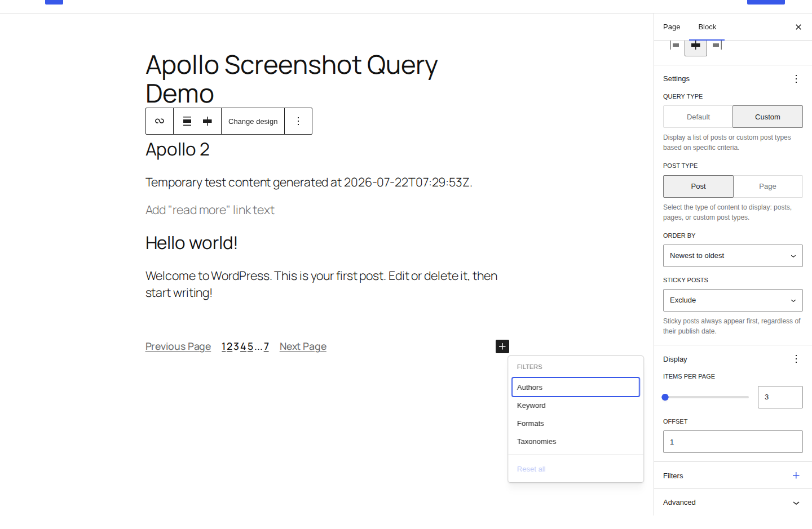Click the justify center icon in block toolbar
Image resolution: width=812 pixels, height=529 pixels.
208,121
